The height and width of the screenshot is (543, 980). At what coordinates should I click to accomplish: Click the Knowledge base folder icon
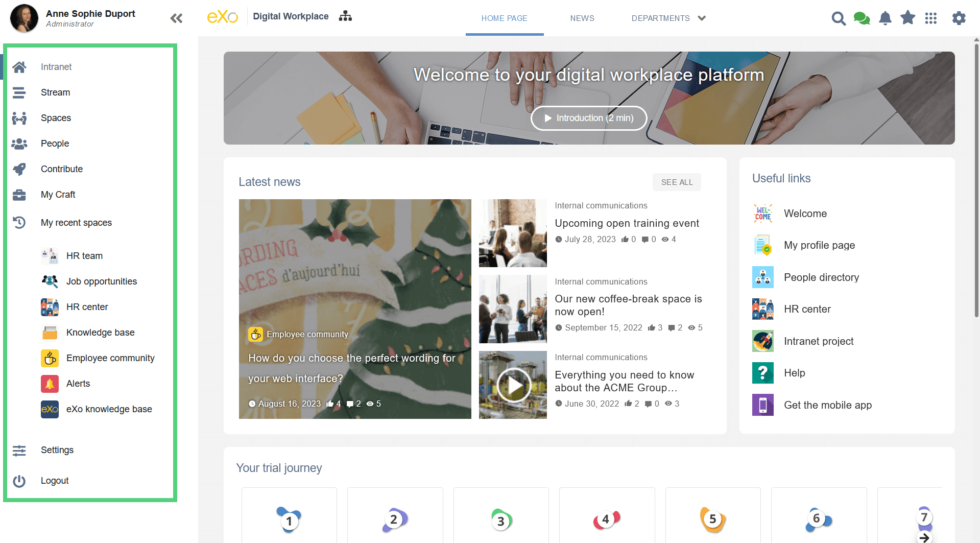pyautogui.click(x=50, y=333)
